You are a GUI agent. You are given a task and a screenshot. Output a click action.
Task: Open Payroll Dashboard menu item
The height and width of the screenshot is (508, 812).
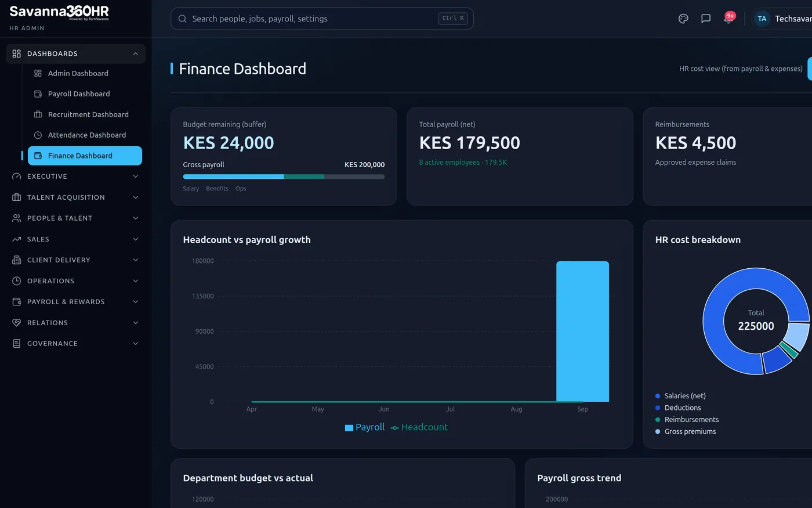[x=85, y=94]
